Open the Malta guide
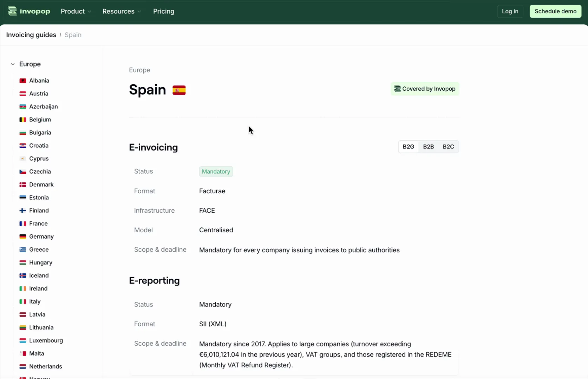 37,353
